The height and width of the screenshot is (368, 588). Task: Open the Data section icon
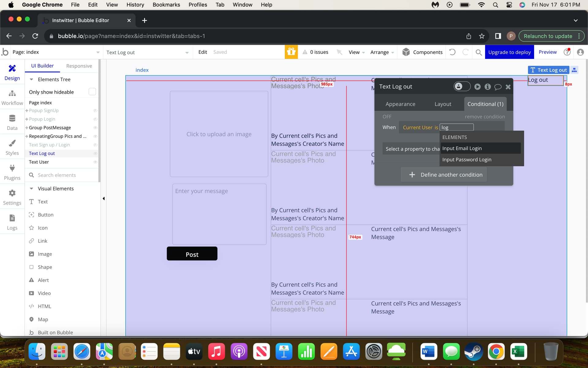(x=12, y=118)
